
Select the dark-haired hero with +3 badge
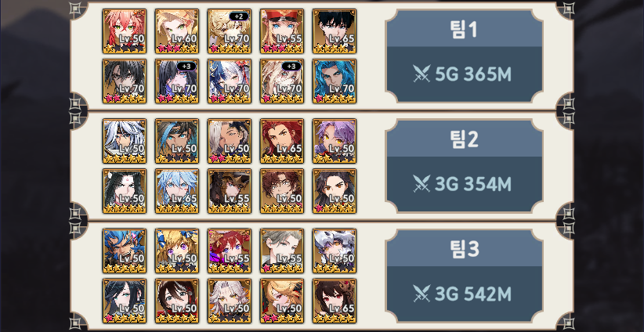point(177,81)
